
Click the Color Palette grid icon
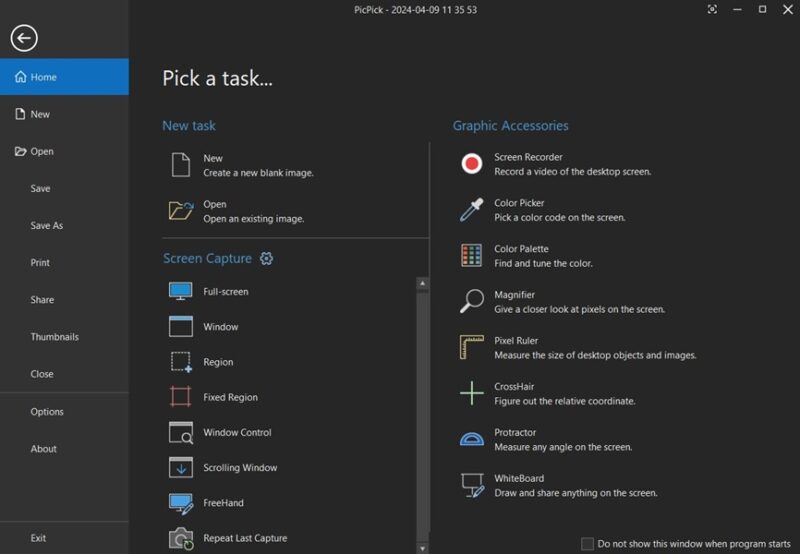point(471,256)
